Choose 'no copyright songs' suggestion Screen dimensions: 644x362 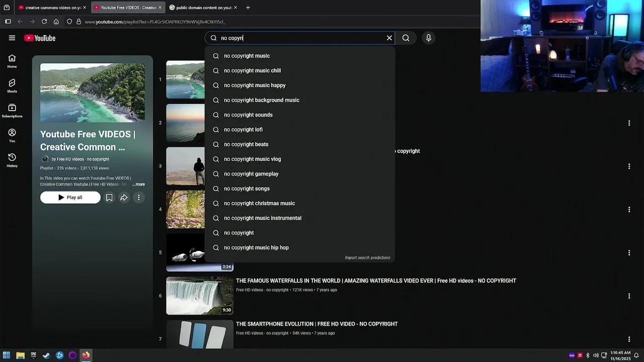(300, 189)
